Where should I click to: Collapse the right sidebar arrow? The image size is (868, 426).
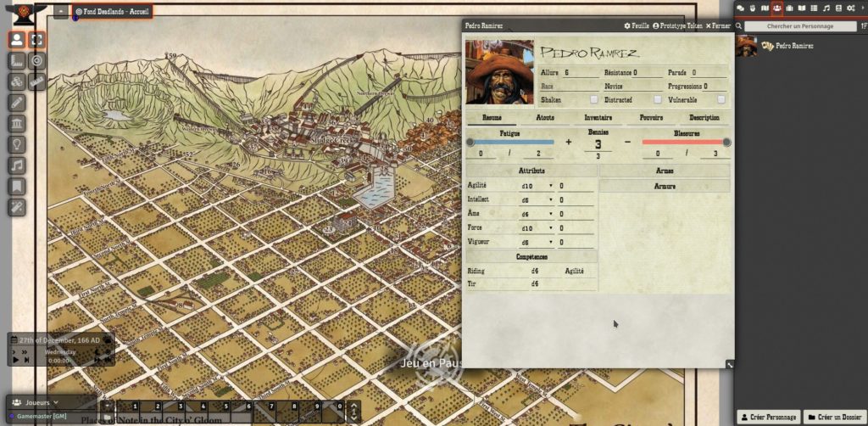point(863,8)
